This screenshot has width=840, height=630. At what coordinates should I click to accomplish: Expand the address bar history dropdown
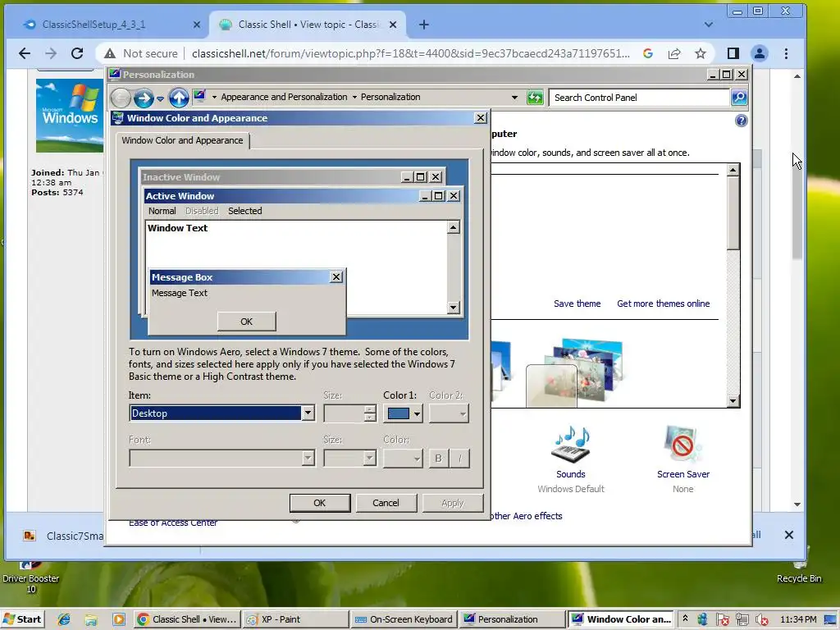[514, 98]
